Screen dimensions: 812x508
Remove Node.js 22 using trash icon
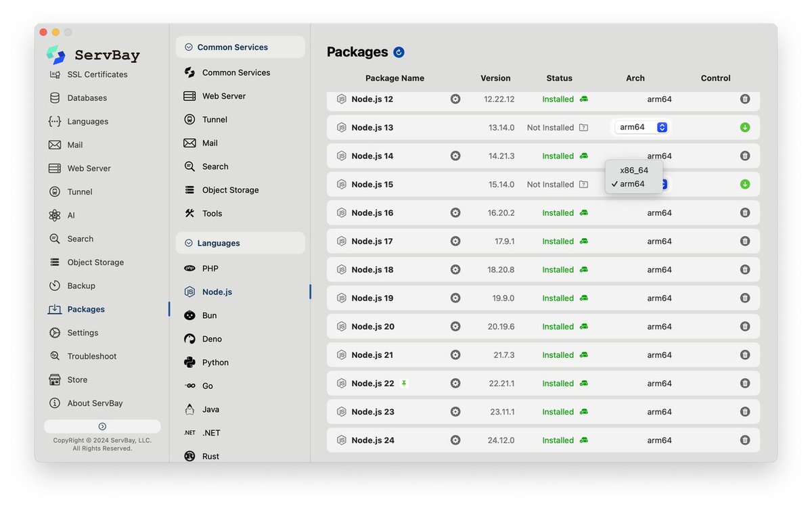coord(745,383)
